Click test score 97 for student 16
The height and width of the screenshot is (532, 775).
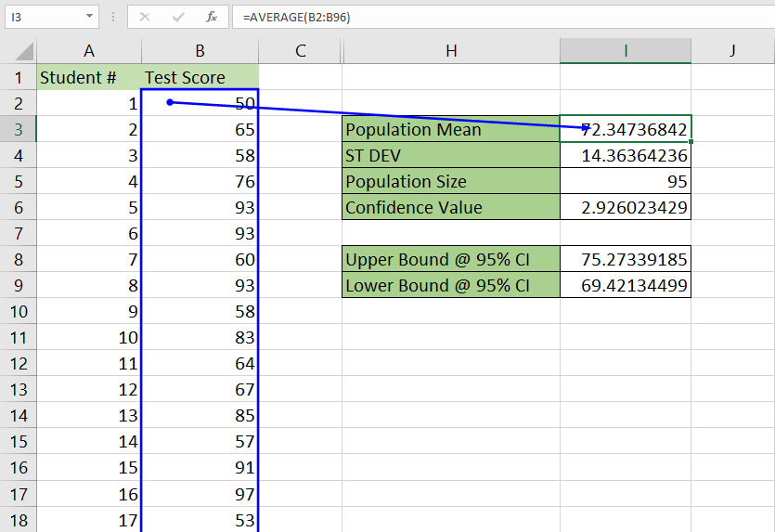[x=200, y=494]
